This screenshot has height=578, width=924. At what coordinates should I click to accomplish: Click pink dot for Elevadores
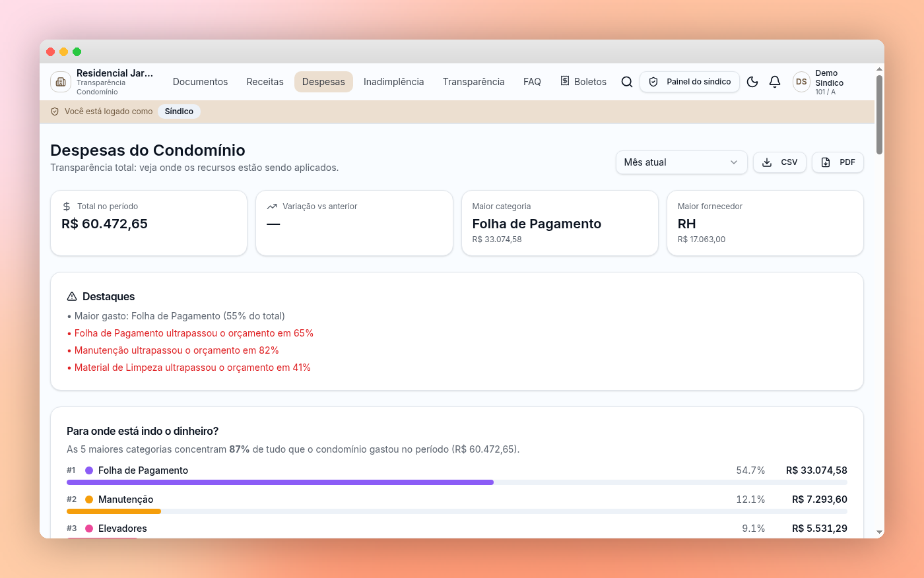point(89,529)
